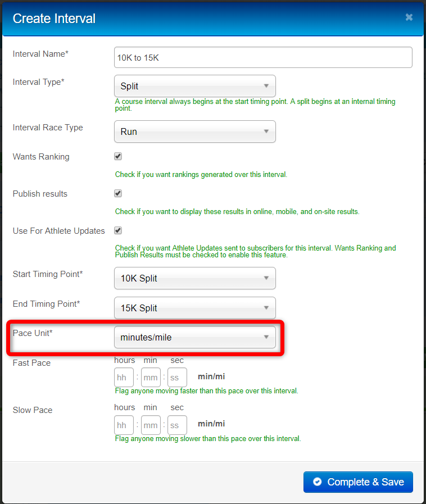Screen dimensions: 426x504
Task: Open the Pace Unit dropdown
Action: pos(195,337)
